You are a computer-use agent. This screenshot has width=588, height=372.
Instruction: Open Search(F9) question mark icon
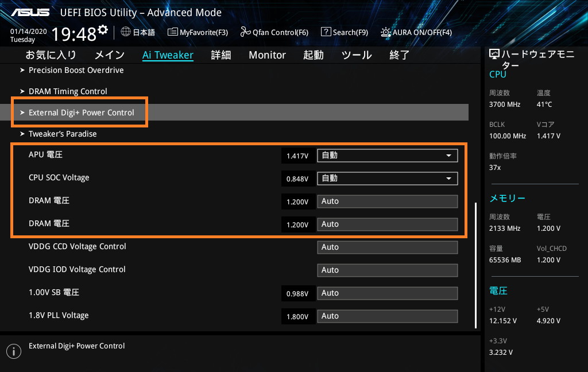pos(326,32)
